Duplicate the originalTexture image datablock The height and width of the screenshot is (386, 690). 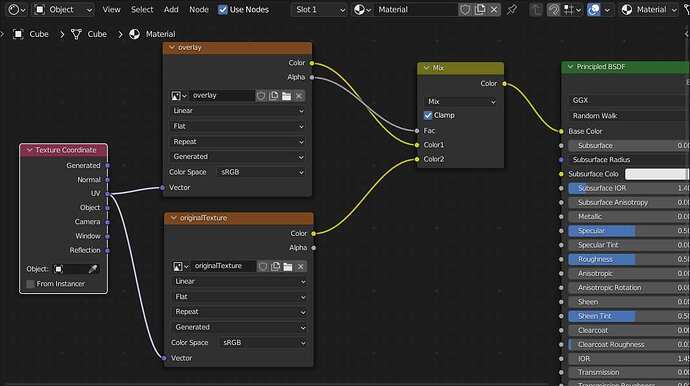(x=275, y=266)
